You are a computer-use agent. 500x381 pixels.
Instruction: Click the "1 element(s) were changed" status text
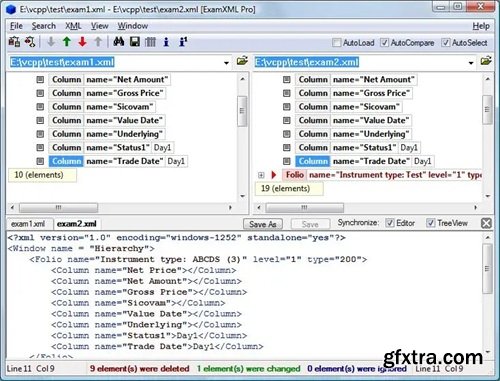click(248, 369)
